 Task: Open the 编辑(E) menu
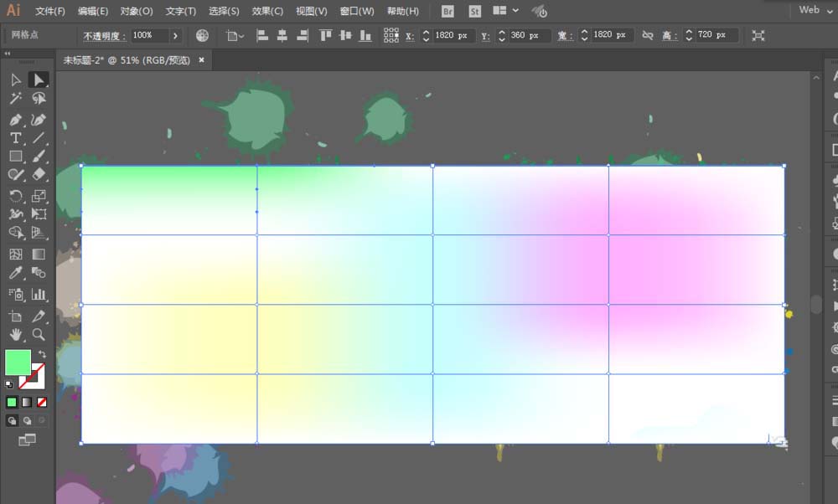coord(93,11)
